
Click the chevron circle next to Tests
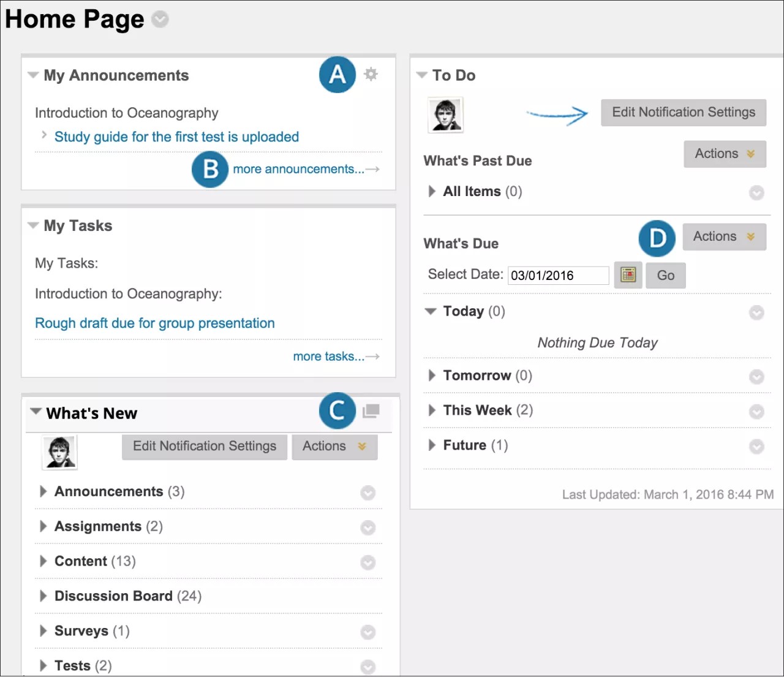[x=367, y=667]
